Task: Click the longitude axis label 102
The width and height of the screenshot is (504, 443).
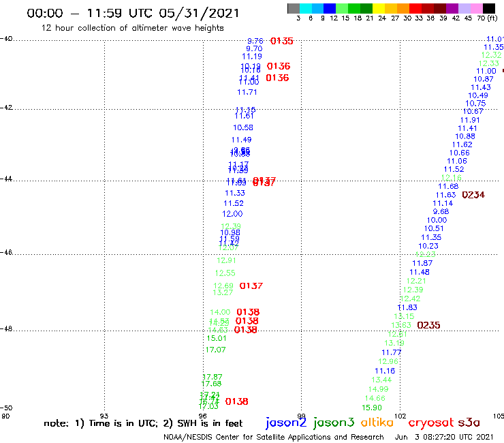Action: point(400,416)
